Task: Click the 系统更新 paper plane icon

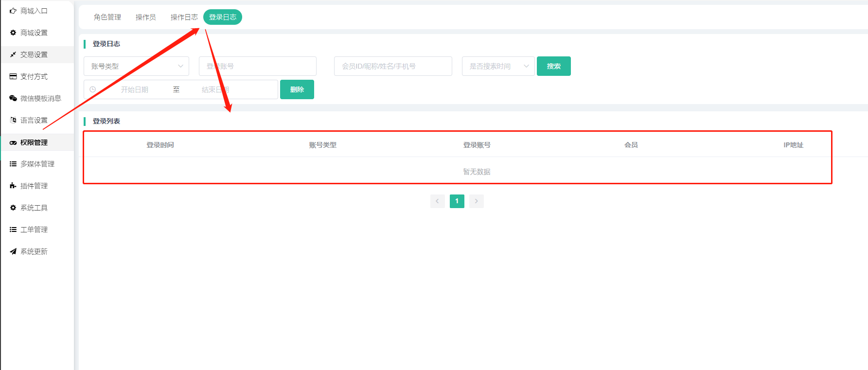Action: tap(13, 251)
